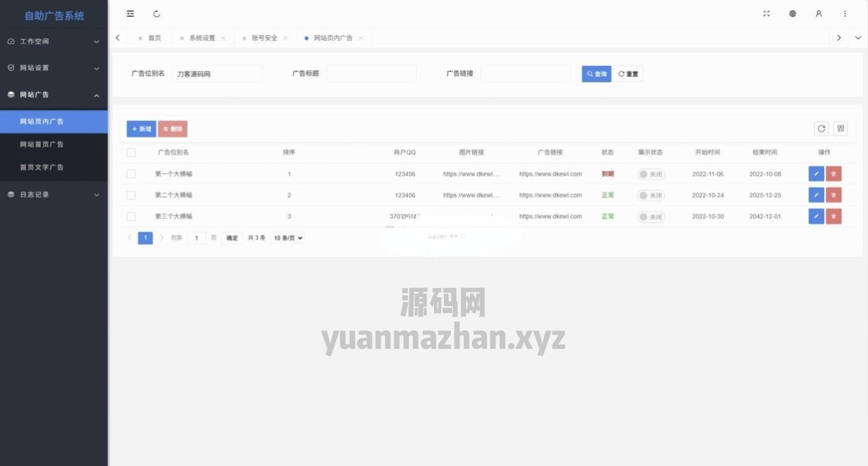The height and width of the screenshot is (466, 868).
Task: Open the user account icon
Action: tap(818, 14)
